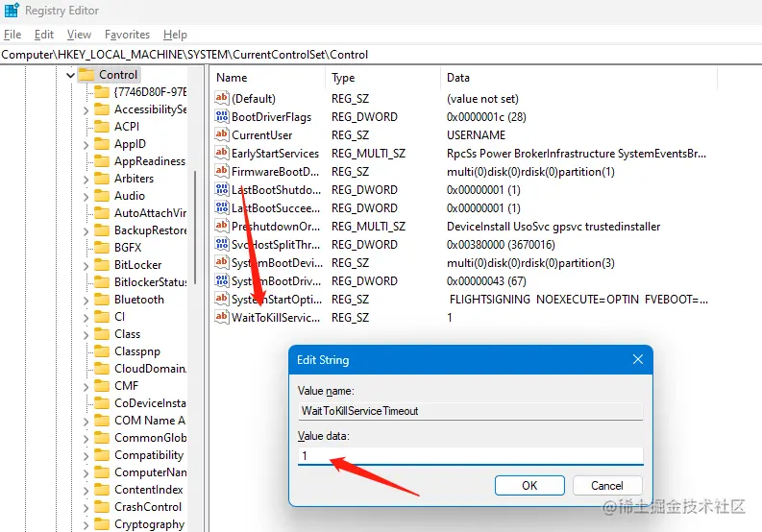Open the File menu
Viewport: 762px width, 532px height.
pos(12,35)
